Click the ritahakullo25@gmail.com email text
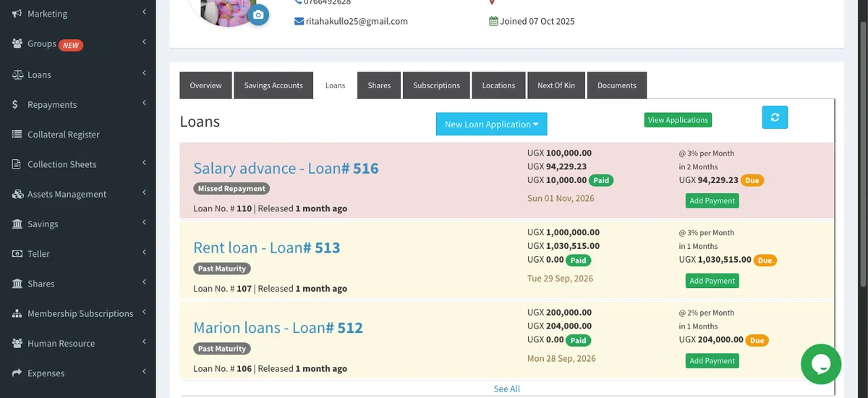Image resolution: width=868 pixels, height=398 pixels. coord(357,21)
